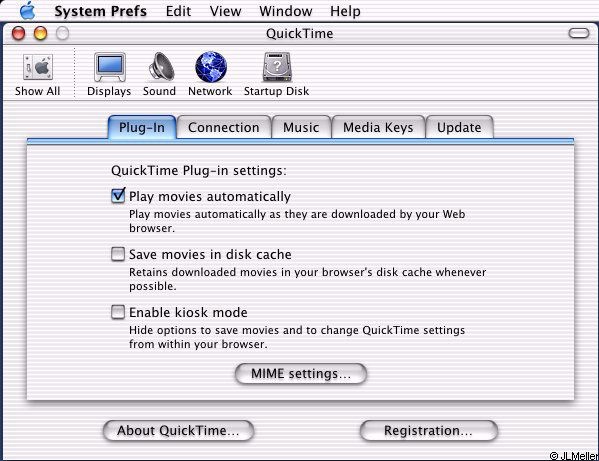Open the Window menu
Screen dimensions: 599x461
(285, 11)
